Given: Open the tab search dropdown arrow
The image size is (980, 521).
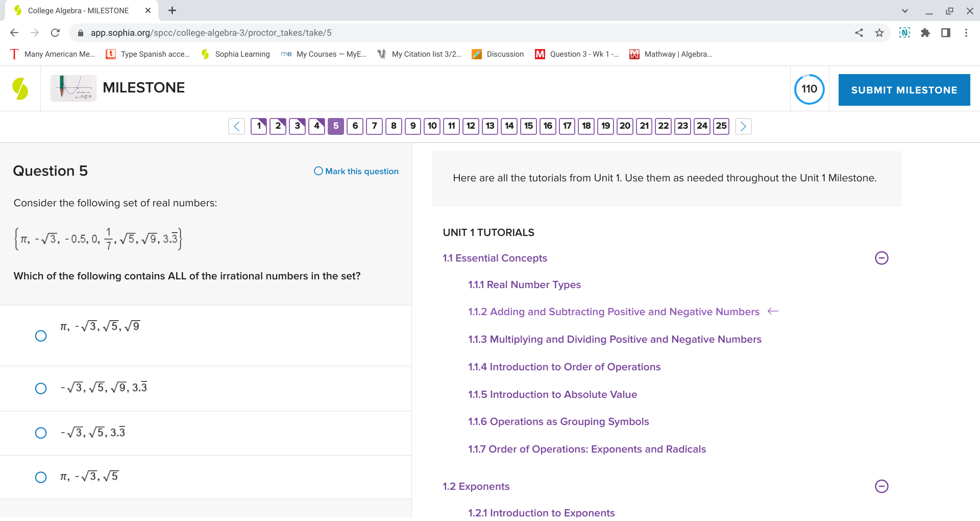Looking at the screenshot, I should tap(904, 10).
